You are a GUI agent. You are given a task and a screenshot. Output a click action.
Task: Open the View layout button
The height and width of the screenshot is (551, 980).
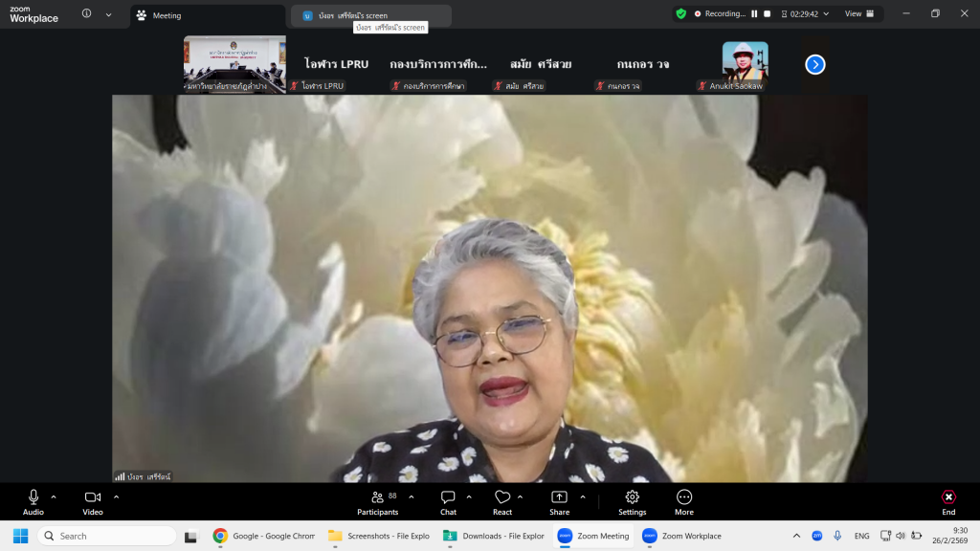[859, 14]
